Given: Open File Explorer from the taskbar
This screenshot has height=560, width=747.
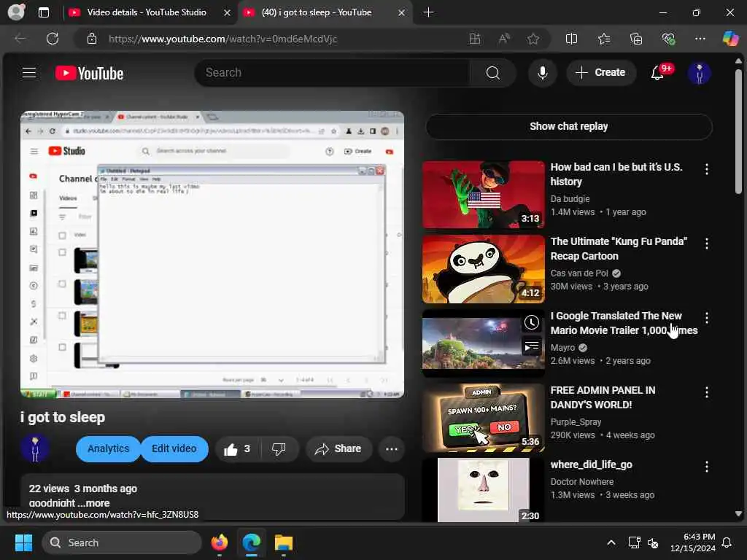Looking at the screenshot, I should 284,542.
